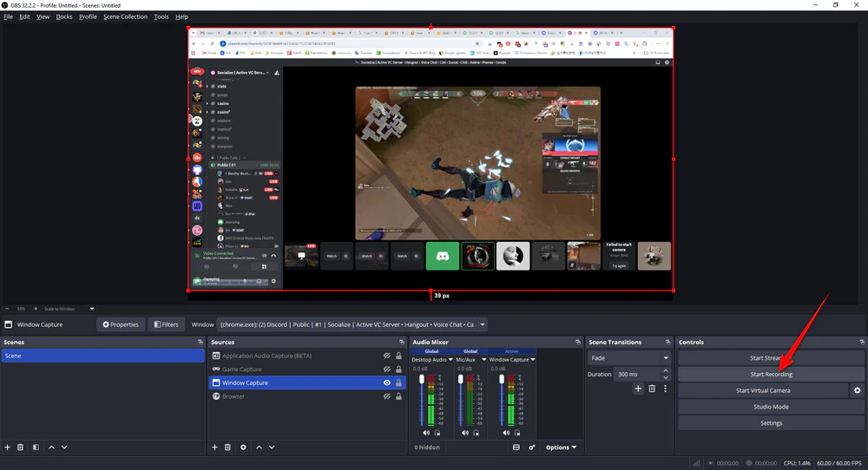Zoom in the preview with plus icon
This screenshot has height=470, width=868.
(x=36, y=309)
